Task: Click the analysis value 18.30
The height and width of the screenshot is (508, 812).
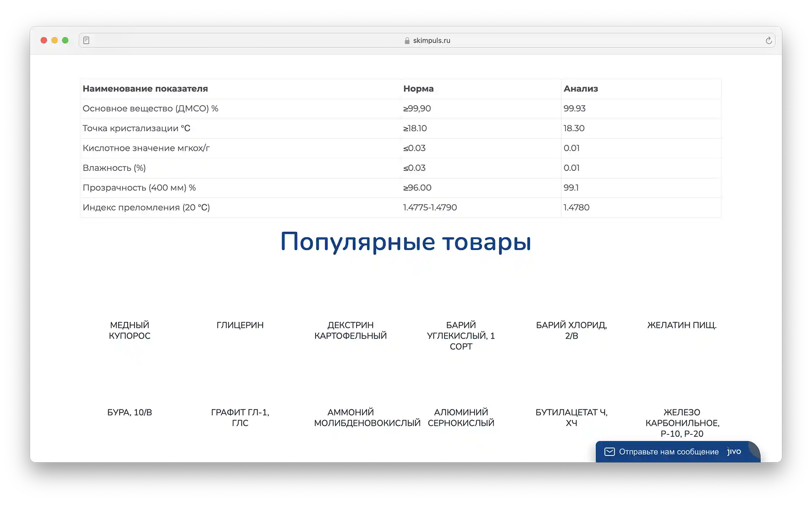Action: [x=574, y=128]
